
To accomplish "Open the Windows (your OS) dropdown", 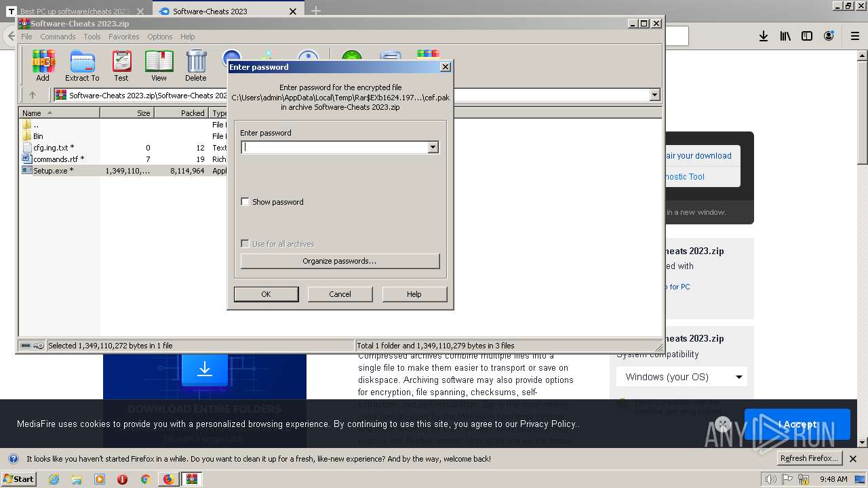I will coord(682,377).
